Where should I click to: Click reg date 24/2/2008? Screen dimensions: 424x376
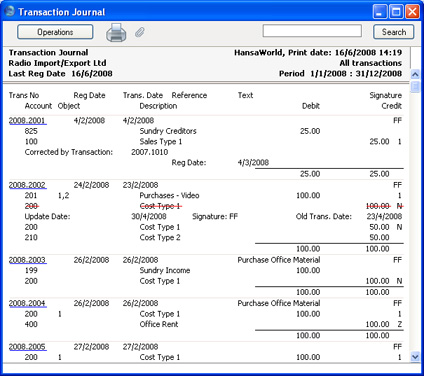(x=91, y=185)
